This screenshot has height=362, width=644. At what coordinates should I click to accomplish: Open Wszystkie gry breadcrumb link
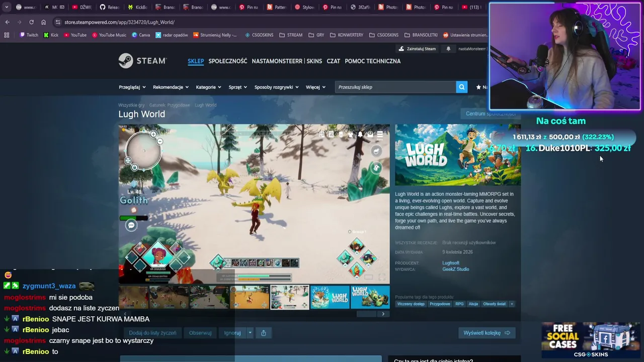point(131,105)
